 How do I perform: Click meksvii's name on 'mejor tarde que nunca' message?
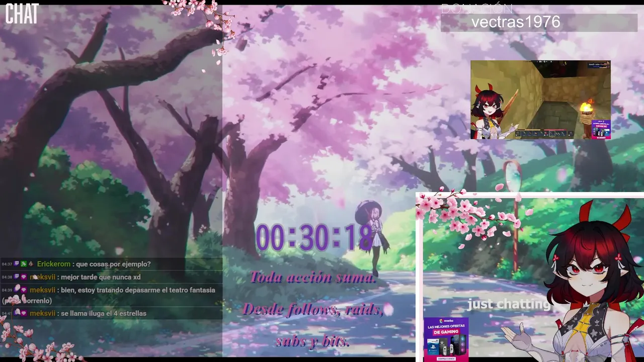pyautogui.click(x=42, y=277)
